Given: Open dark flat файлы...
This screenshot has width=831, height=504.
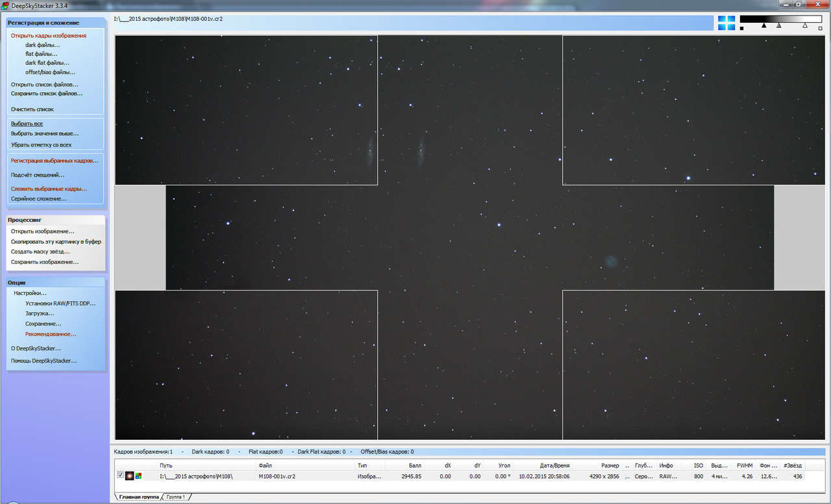Looking at the screenshot, I should point(47,63).
